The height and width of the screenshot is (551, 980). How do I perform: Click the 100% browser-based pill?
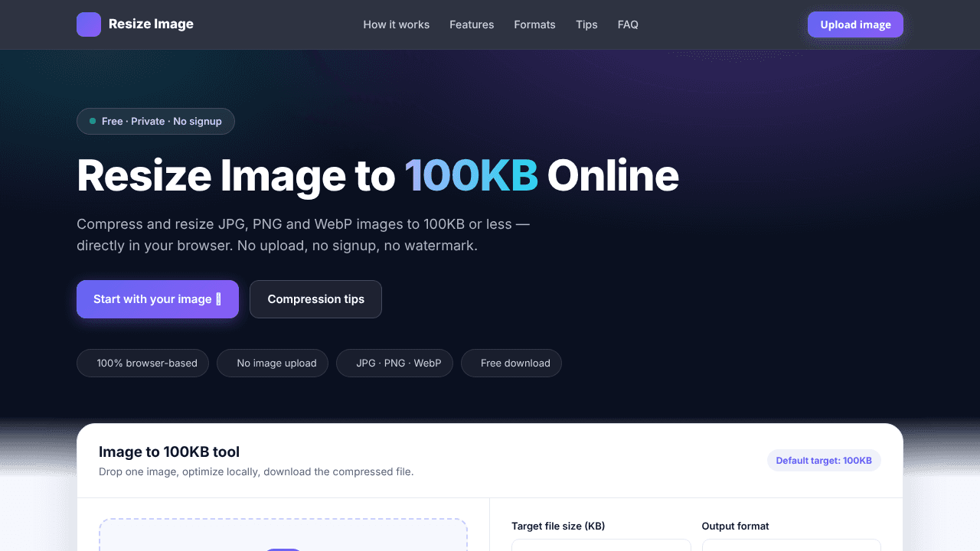click(142, 363)
